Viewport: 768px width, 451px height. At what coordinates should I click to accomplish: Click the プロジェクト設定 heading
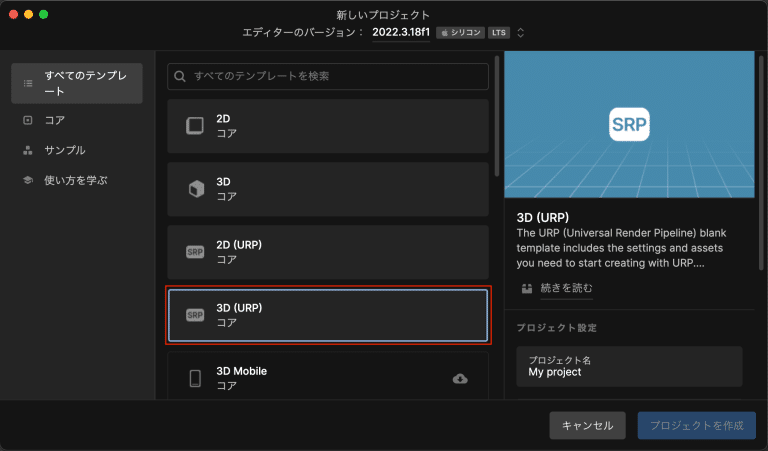tap(556, 328)
